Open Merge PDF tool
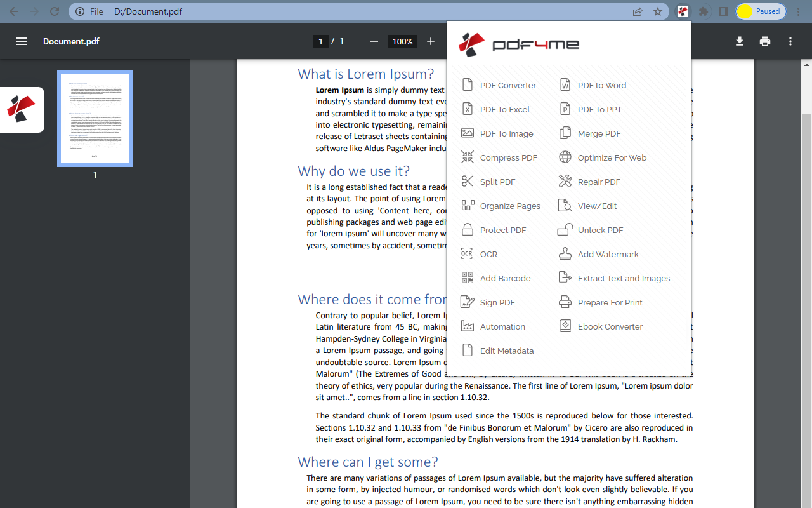 pyautogui.click(x=590, y=133)
